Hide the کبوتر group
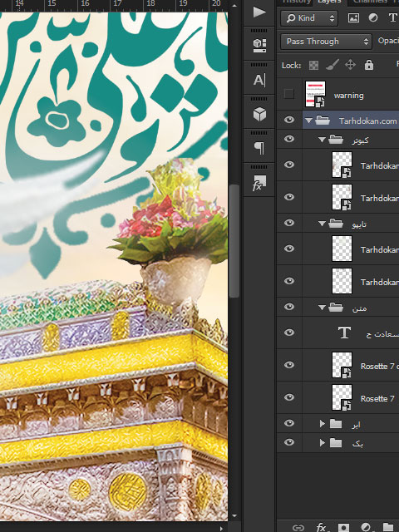The image size is (399, 532). click(x=289, y=139)
